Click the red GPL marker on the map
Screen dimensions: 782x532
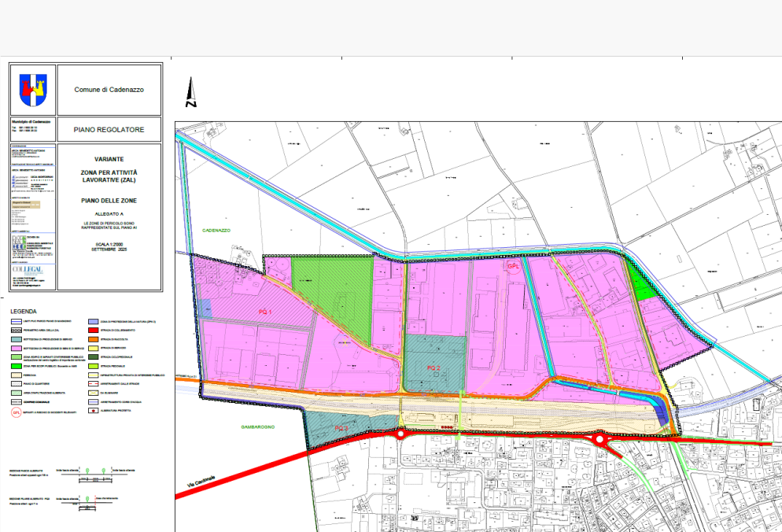click(514, 267)
